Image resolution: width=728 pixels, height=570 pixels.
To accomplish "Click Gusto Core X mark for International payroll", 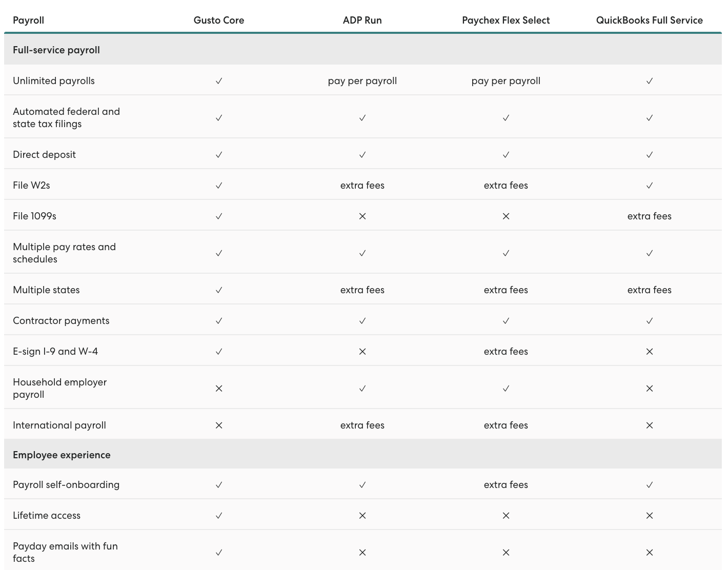I will click(219, 425).
